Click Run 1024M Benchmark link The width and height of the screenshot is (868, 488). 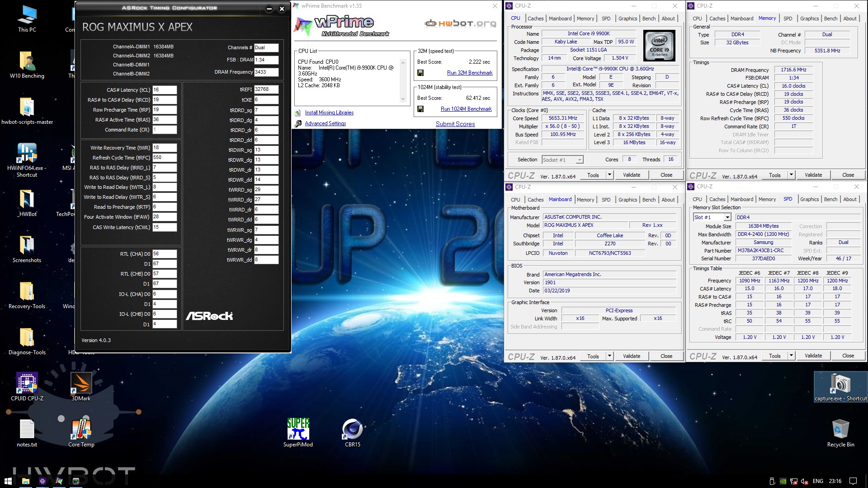pyautogui.click(x=466, y=109)
